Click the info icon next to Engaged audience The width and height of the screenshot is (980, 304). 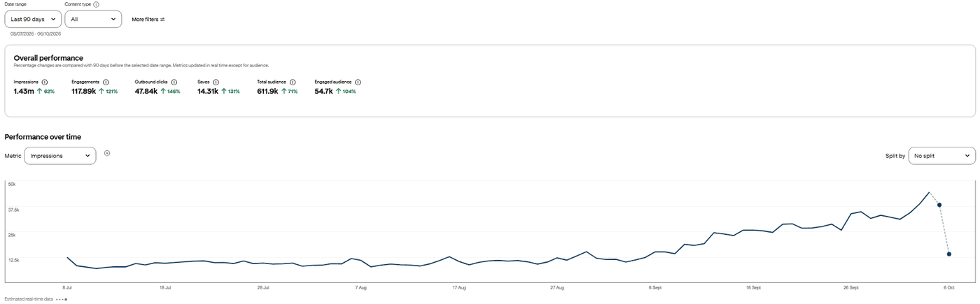point(358,82)
